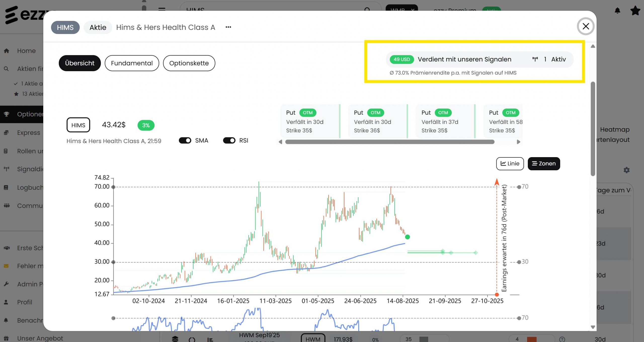The image size is (644, 342).
Task: Switch chart to Linie view
Action: point(510,163)
